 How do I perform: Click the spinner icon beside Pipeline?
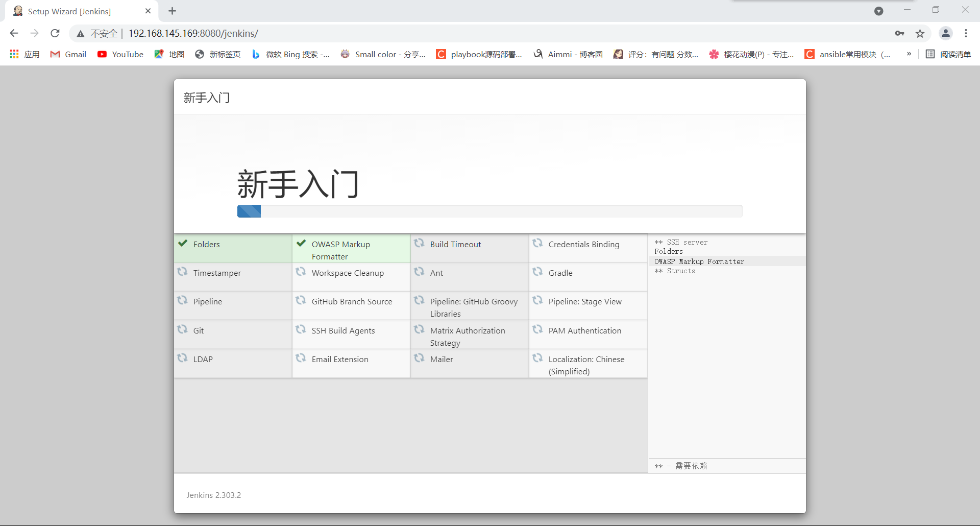(182, 300)
